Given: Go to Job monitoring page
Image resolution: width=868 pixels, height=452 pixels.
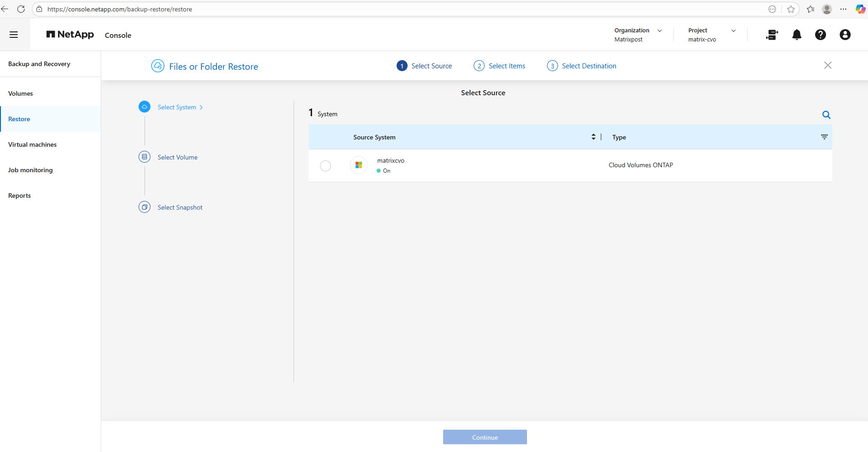Looking at the screenshot, I should [x=31, y=170].
